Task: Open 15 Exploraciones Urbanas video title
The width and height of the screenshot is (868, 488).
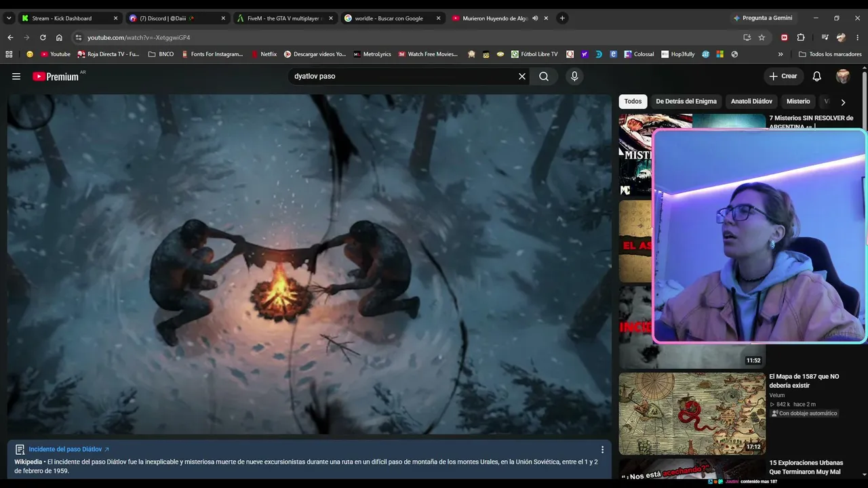Action: tap(806, 468)
